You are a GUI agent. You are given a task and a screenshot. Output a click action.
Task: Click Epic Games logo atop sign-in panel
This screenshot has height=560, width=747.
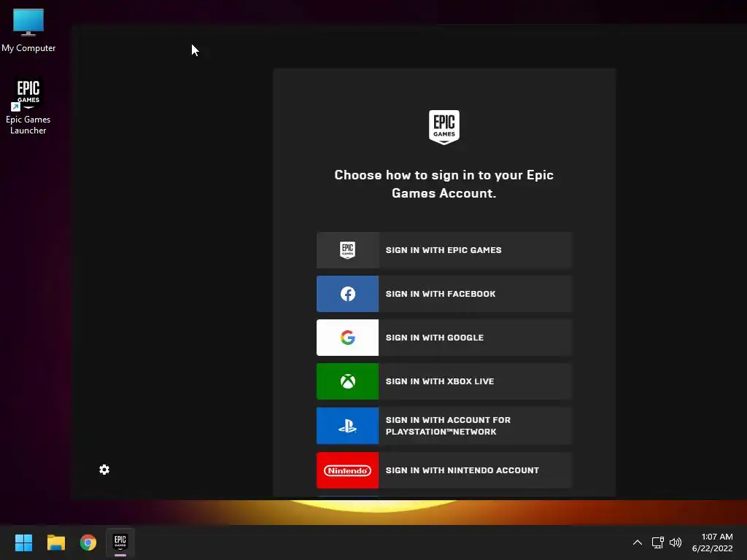click(444, 127)
